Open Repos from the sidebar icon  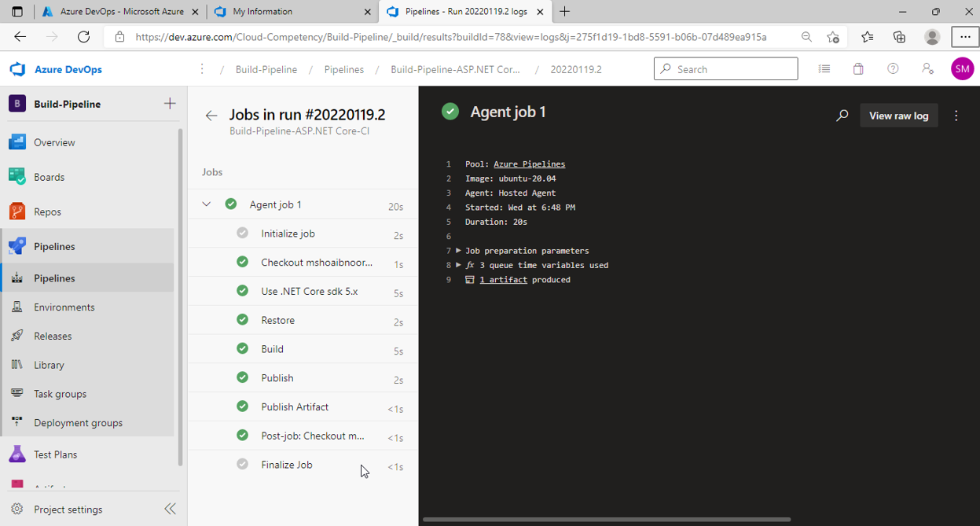pos(17,212)
